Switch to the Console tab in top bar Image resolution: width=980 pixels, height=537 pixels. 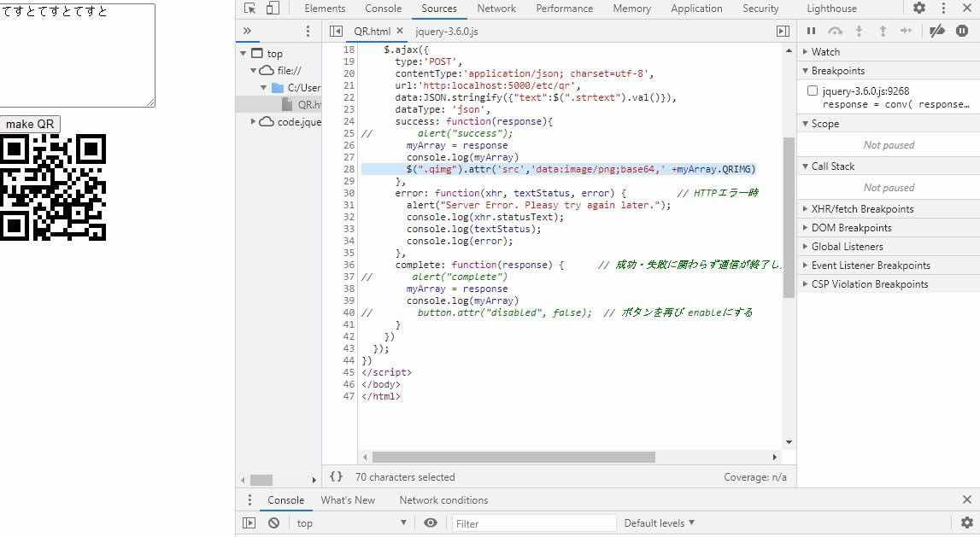coord(383,9)
